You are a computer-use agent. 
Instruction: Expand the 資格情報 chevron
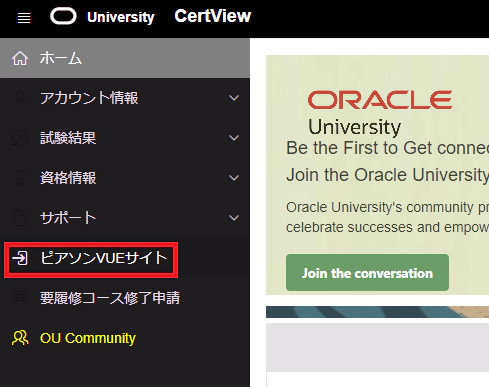coord(234,178)
